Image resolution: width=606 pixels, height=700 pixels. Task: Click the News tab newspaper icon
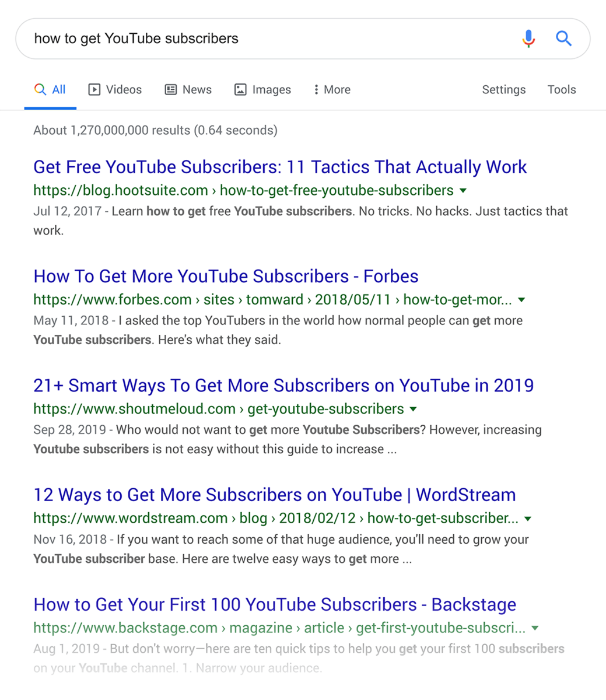170,89
